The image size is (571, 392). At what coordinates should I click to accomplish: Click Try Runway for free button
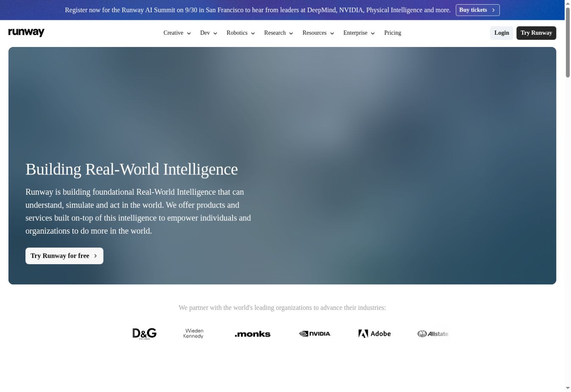(x=64, y=256)
